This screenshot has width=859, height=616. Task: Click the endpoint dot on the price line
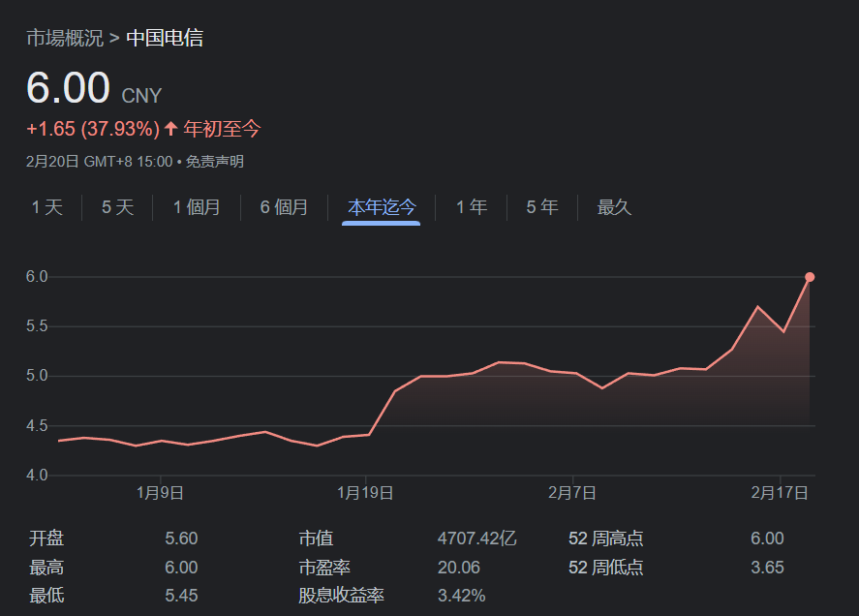[x=810, y=277]
